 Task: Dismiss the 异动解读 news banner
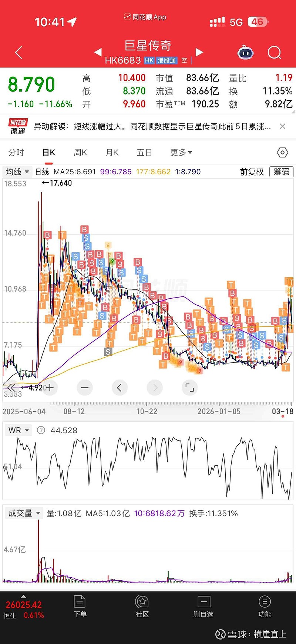[283, 126]
